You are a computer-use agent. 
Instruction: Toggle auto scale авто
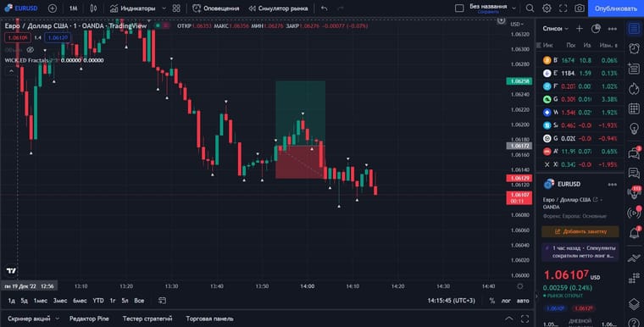tap(523, 301)
